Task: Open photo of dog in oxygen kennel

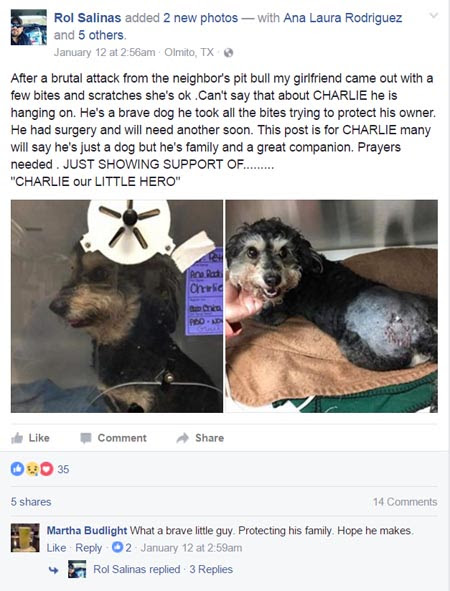Action: point(117,306)
